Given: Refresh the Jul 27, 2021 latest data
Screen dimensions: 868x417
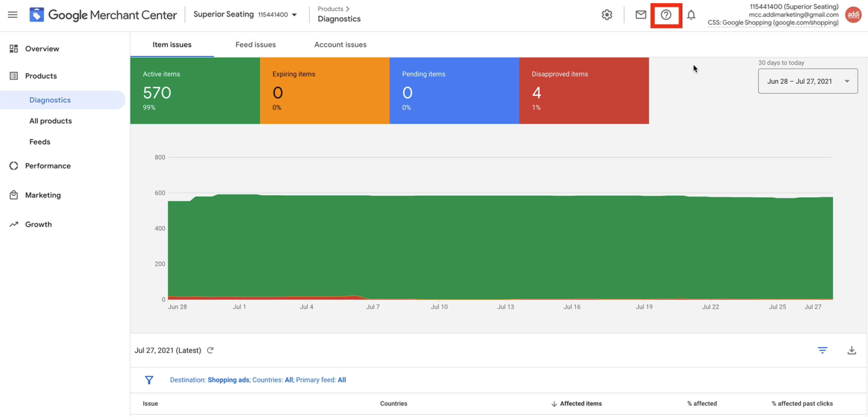Looking at the screenshot, I should [210, 350].
